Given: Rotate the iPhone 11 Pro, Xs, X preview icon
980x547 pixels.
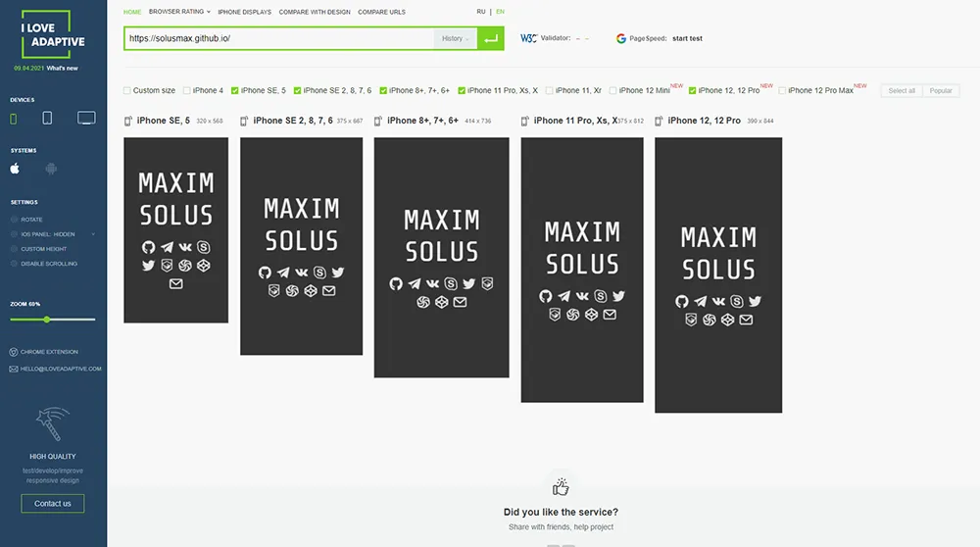Looking at the screenshot, I should click(525, 122).
